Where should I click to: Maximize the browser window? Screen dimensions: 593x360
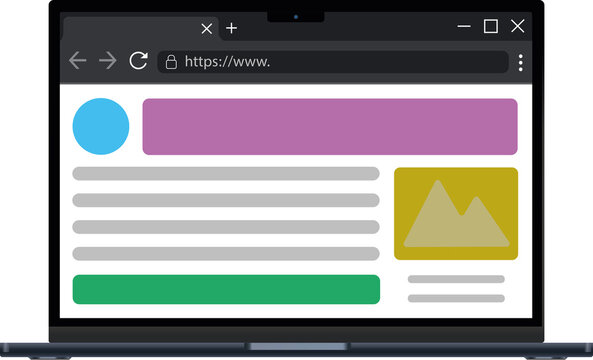[491, 26]
